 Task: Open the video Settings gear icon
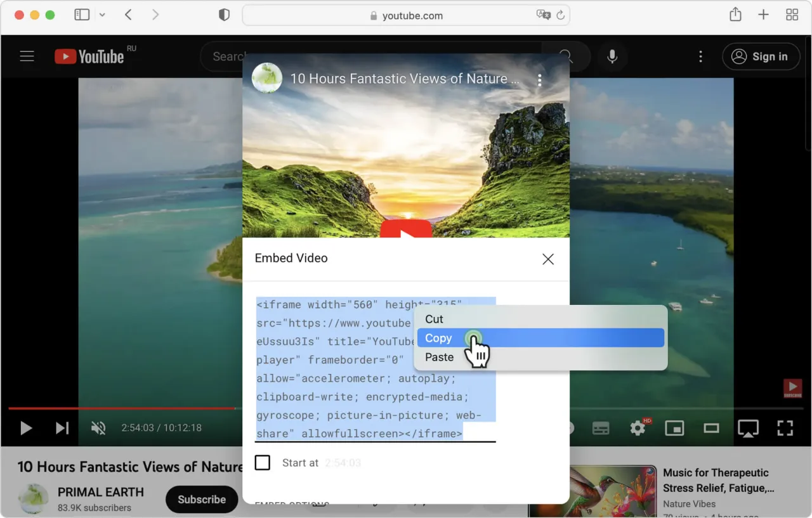(x=638, y=428)
